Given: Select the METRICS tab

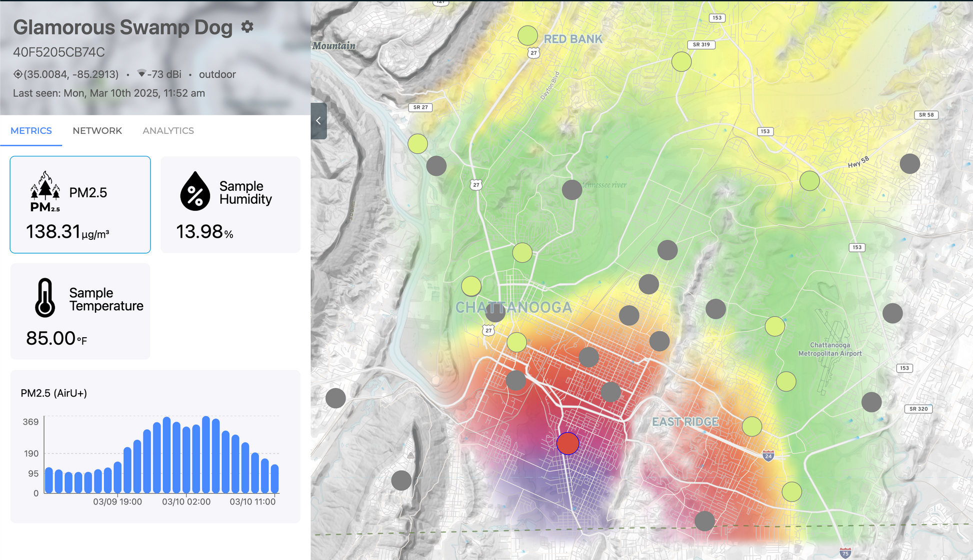Looking at the screenshot, I should (x=31, y=130).
